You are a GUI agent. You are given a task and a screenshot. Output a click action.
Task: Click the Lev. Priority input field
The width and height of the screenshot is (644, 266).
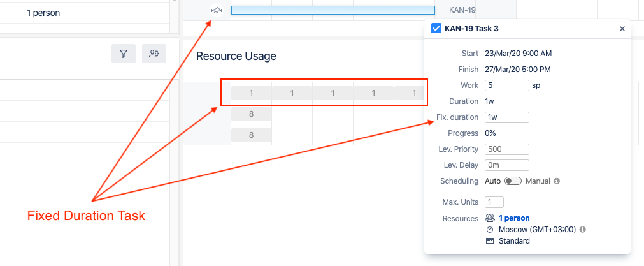506,149
